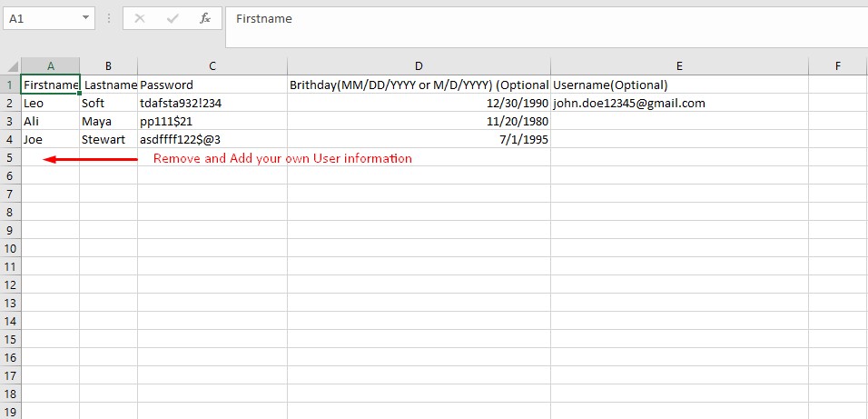Click the Username(Optional) header cell

tap(679, 85)
